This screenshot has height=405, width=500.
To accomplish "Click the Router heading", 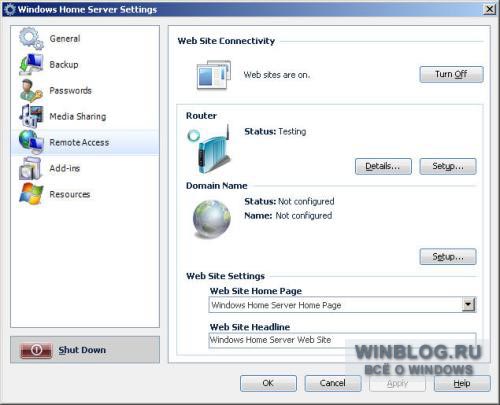I will (x=201, y=116).
